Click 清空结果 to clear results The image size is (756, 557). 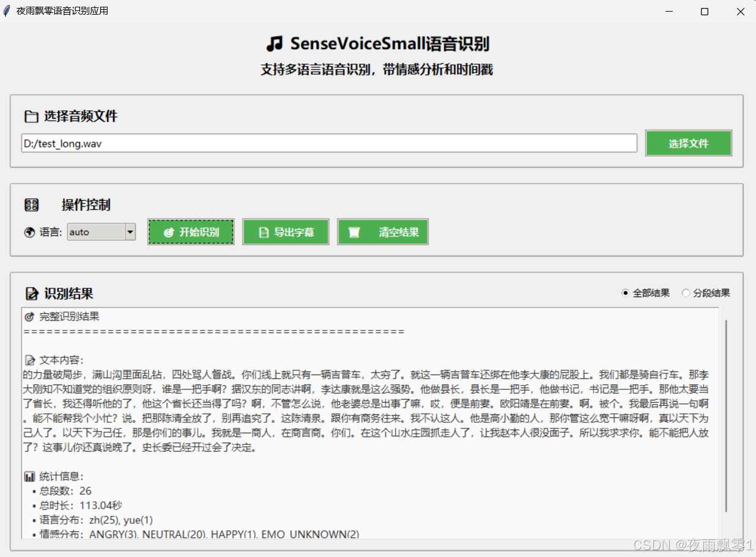[383, 232]
